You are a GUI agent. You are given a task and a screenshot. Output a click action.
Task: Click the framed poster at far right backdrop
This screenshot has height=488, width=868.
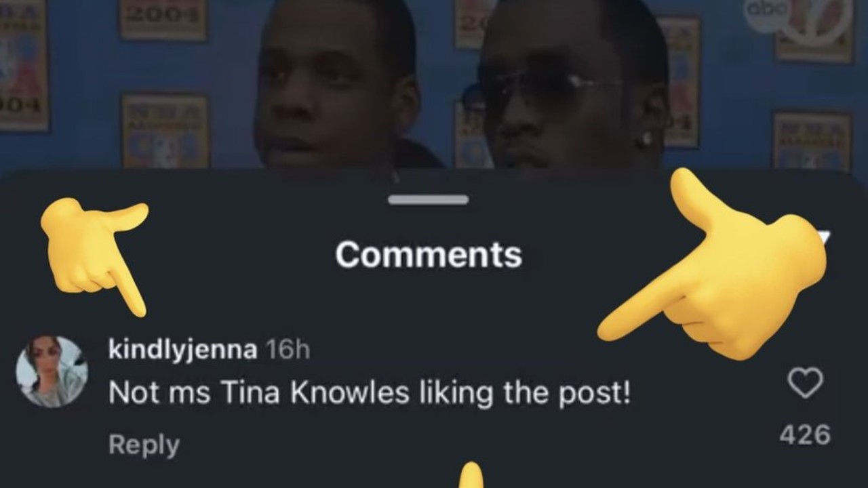point(812,141)
